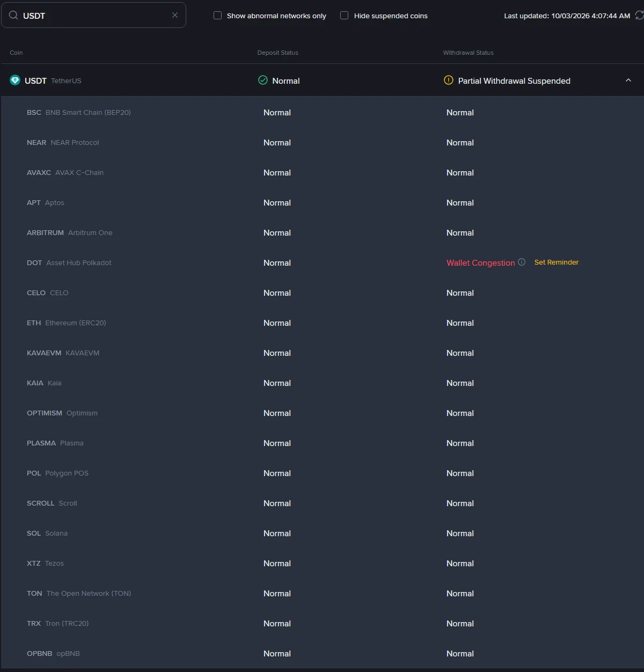Click Partial Withdrawal Suspended status
Viewport: 644px width, 672px height.
(x=514, y=81)
